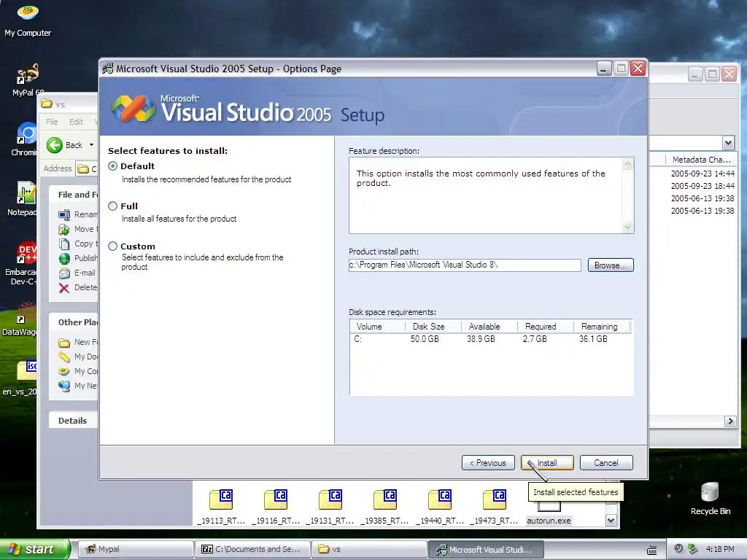Viewport: 747px width, 560px height.
Task: Open the Edit menu in vs window
Action: pyautogui.click(x=76, y=122)
